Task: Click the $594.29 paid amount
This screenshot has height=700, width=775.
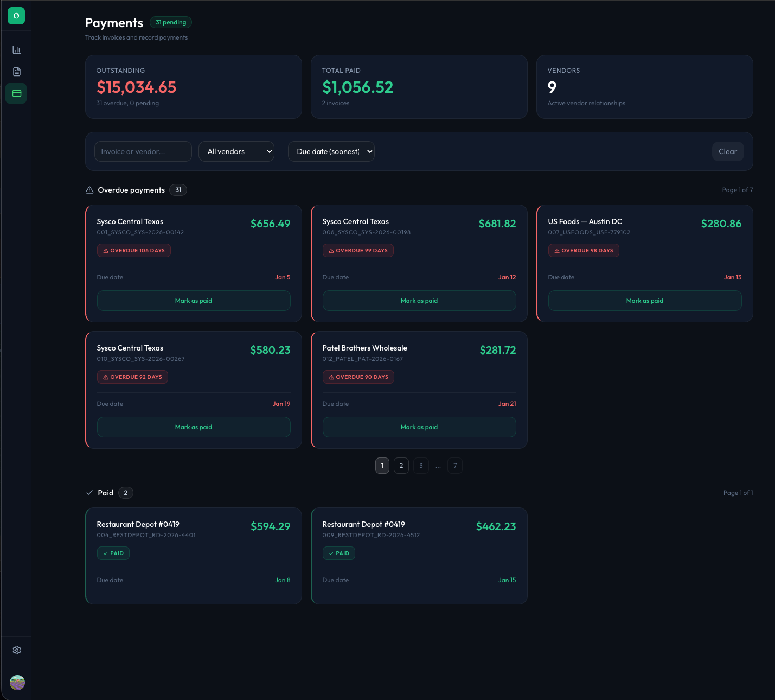Action: (271, 526)
